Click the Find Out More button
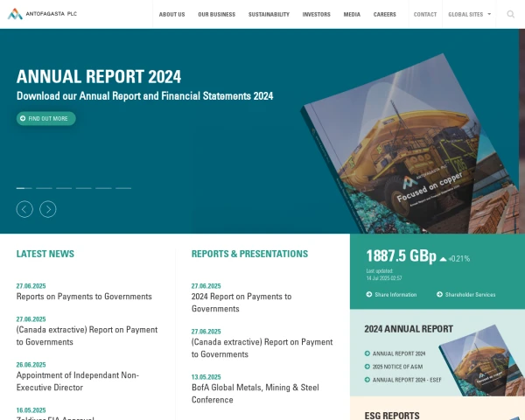 click(x=46, y=119)
